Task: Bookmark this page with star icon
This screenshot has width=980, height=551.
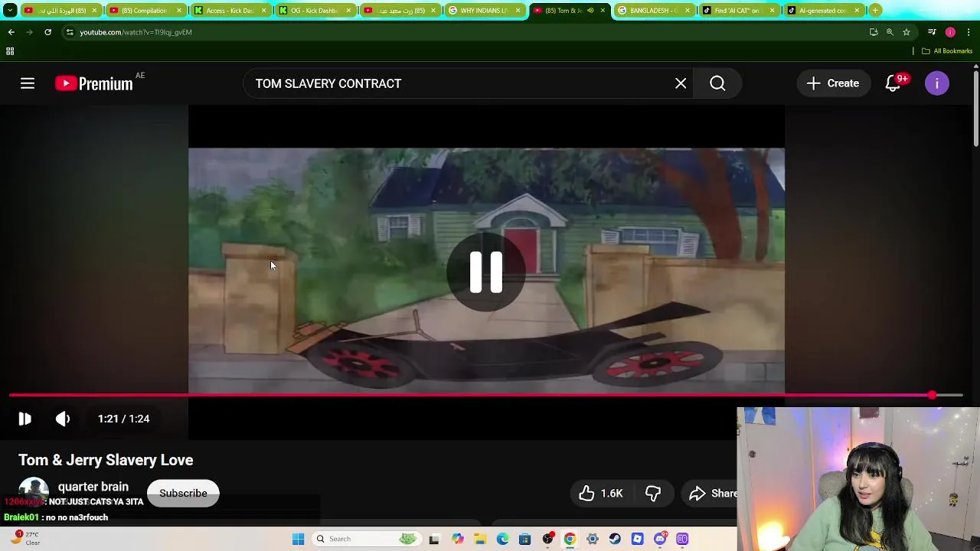Action: coord(906,32)
